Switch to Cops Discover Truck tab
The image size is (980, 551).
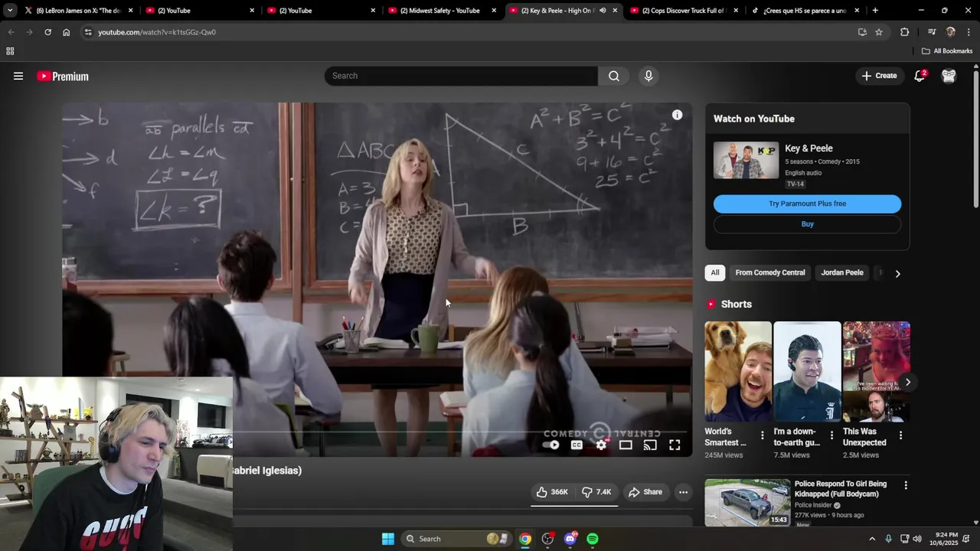683,11
